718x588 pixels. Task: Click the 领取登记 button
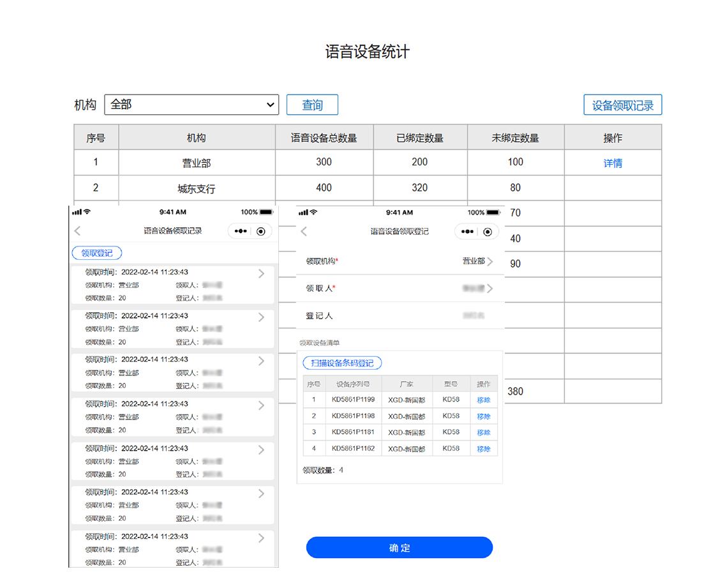tap(96, 253)
